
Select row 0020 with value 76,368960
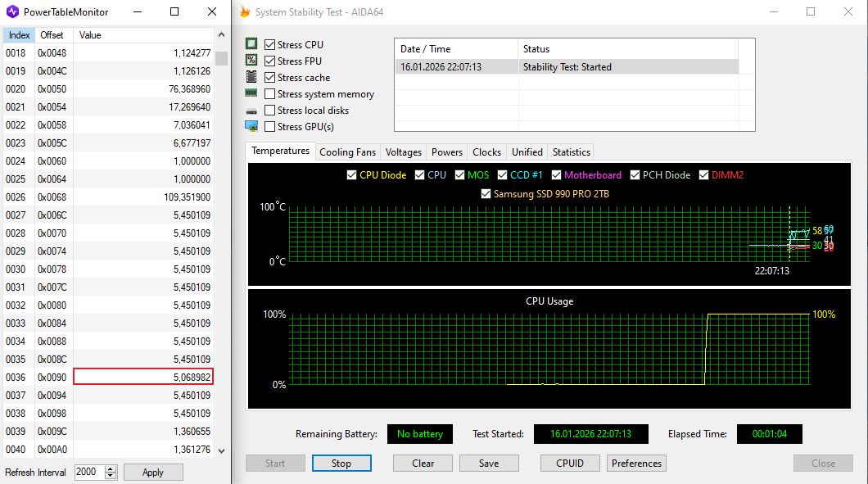[x=108, y=89]
